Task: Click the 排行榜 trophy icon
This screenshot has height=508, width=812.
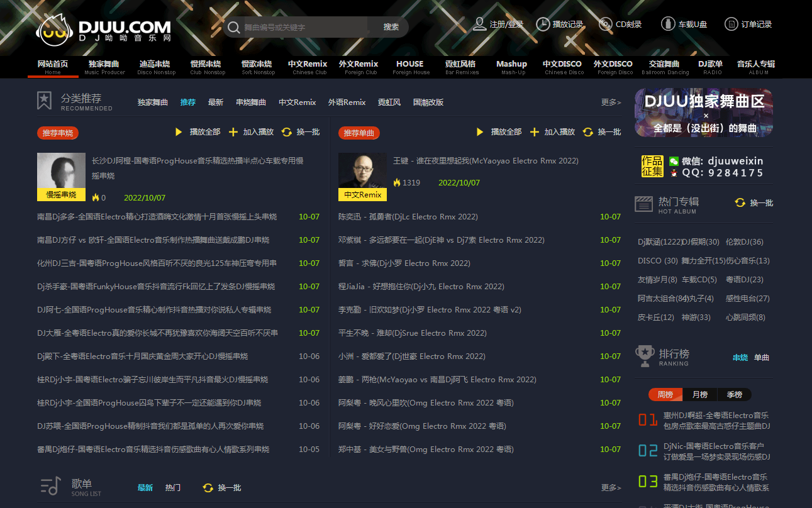Action: pyautogui.click(x=645, y=356)
